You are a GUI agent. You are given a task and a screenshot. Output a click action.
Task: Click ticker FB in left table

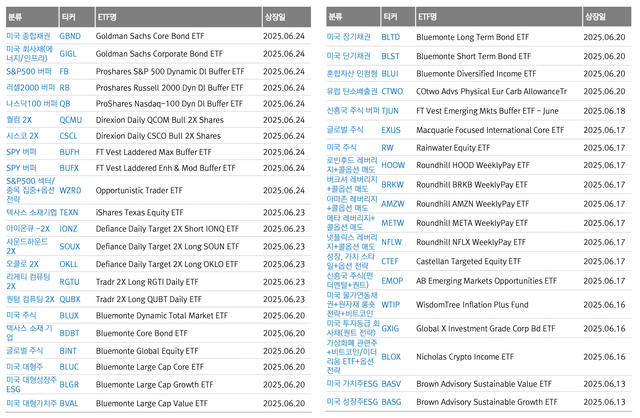[x=64, y=71]
